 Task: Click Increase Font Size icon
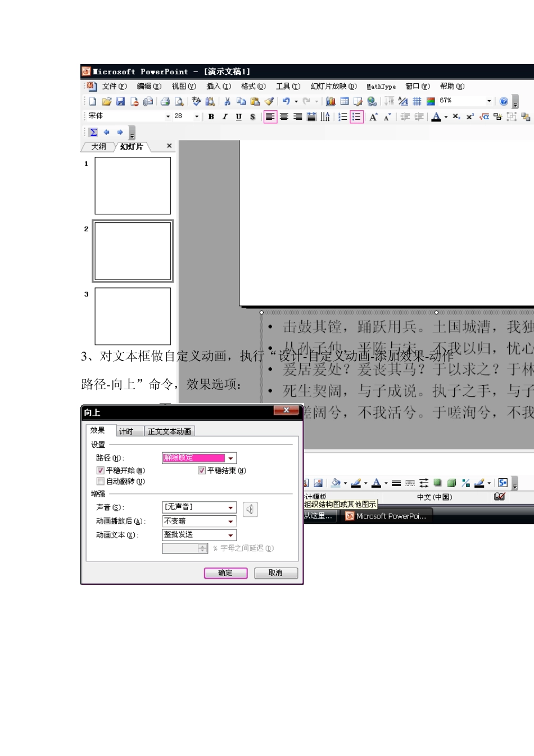tap(373, 117)
